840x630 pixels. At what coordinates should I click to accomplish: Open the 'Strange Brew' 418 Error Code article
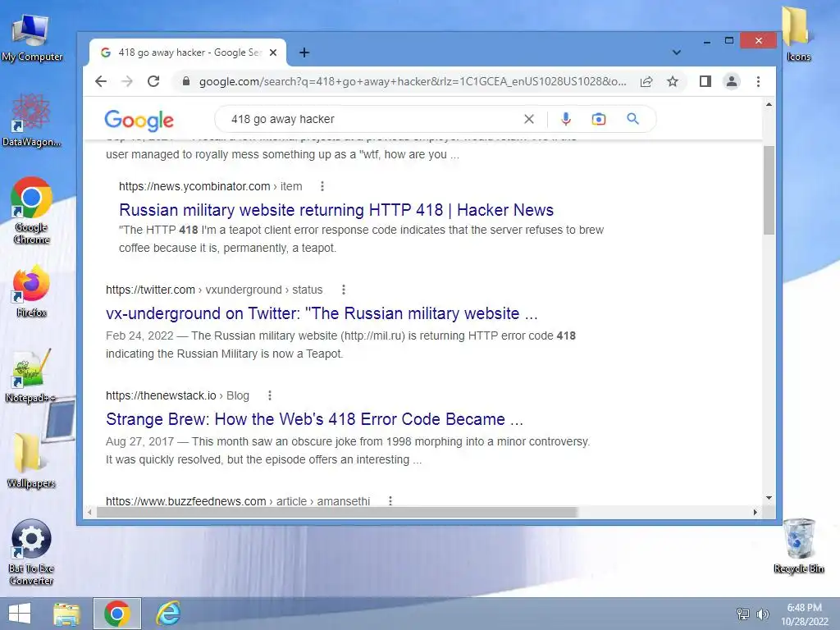[x=314, y=419]
